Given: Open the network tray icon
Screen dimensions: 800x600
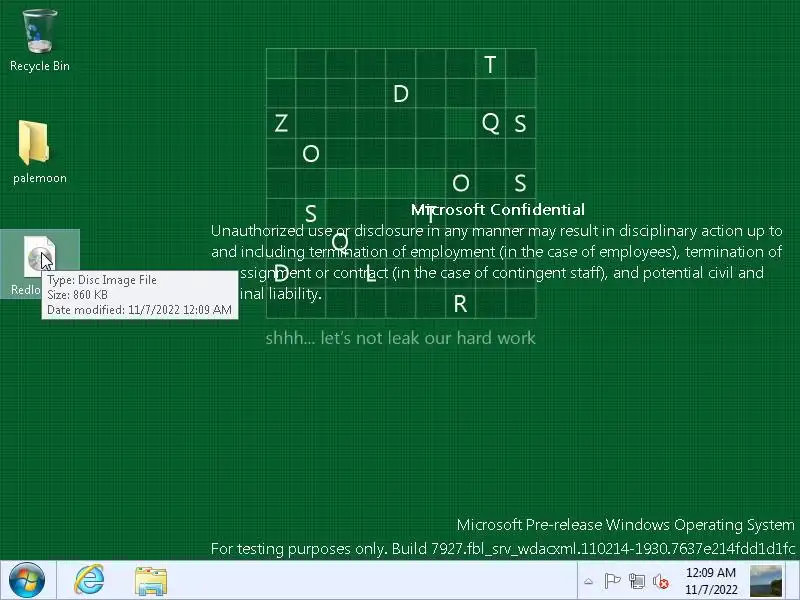Looking at the screenshot, I should click(636, 581).
